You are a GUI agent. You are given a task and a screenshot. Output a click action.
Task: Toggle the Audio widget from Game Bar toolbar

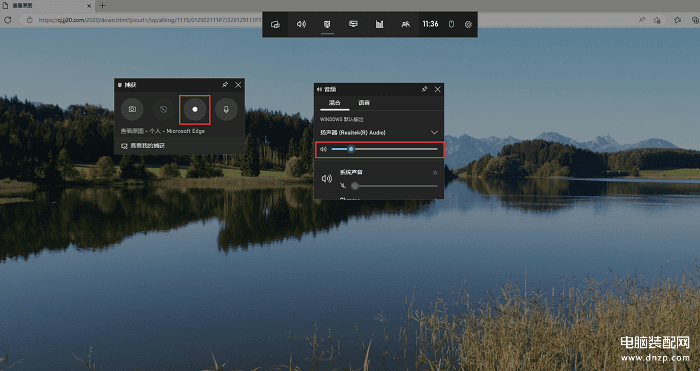tap(301, 25)
